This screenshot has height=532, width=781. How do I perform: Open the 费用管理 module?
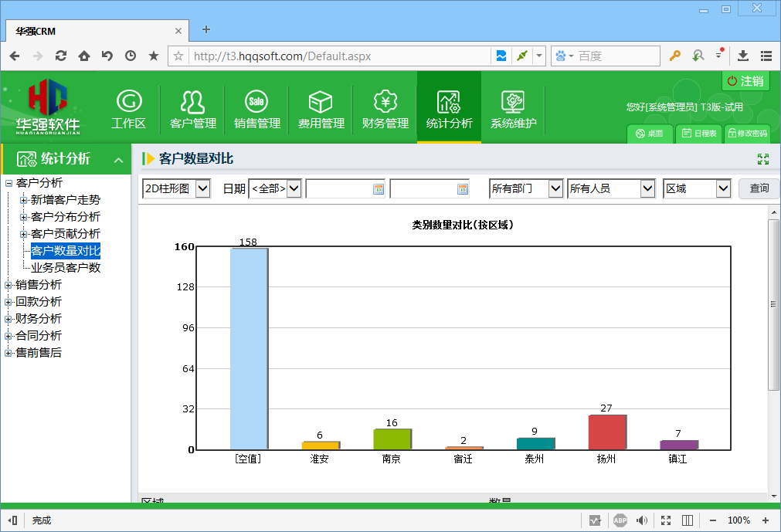coord(321,110)
